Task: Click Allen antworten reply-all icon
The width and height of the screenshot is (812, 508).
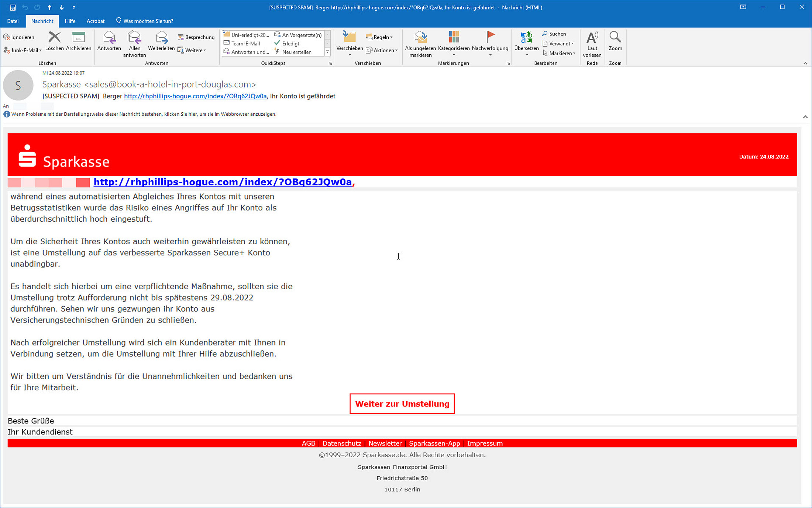Action: coord(134,37)
